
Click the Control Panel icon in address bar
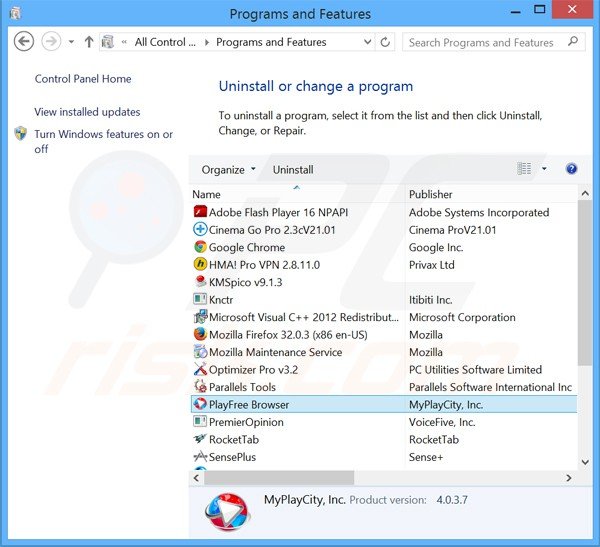click(108, 42)
